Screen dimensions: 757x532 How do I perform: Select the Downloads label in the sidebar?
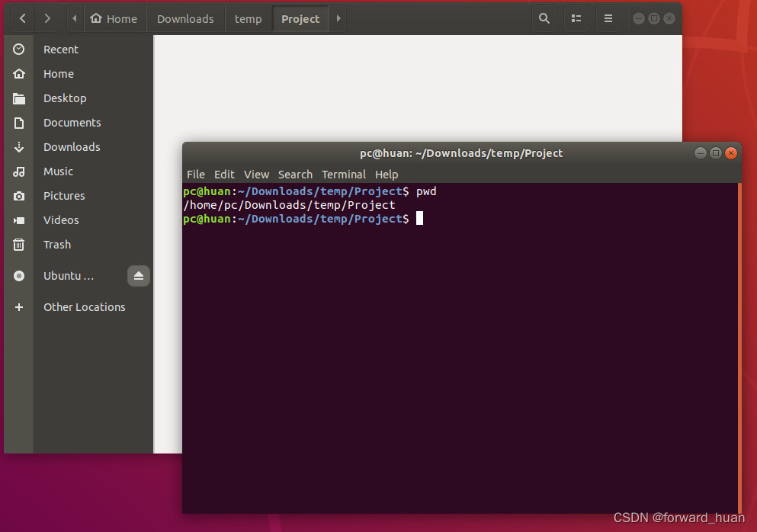(72, 147)
